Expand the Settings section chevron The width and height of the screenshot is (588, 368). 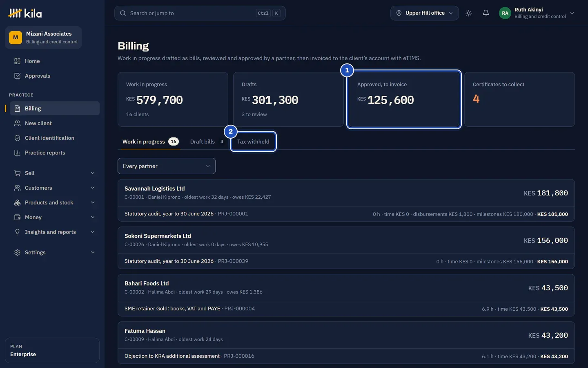[x=93, y=252]
